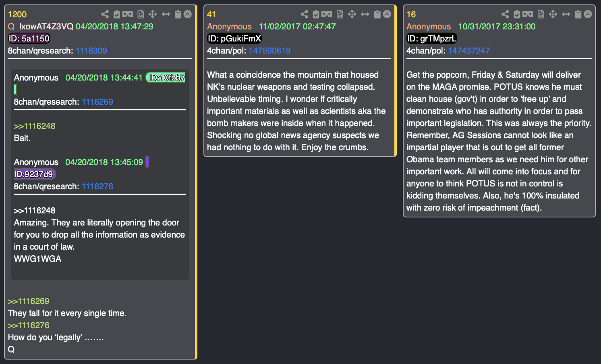Click the four-way move arrows on post 1200
The height and width of the screenshot is (364, 601).
coord(153,14)
